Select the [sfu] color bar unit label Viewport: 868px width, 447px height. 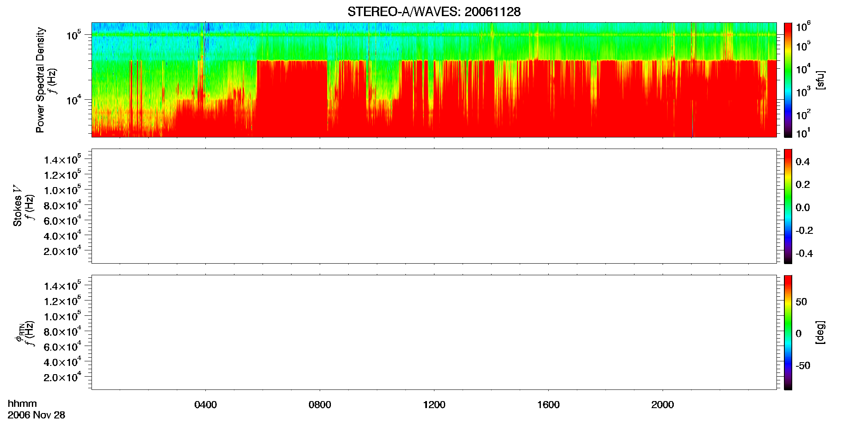820,80
